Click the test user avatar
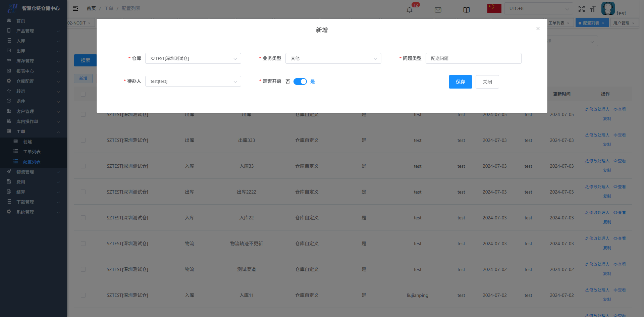This screenshot has height=317, width=644. tap(608, 8)
